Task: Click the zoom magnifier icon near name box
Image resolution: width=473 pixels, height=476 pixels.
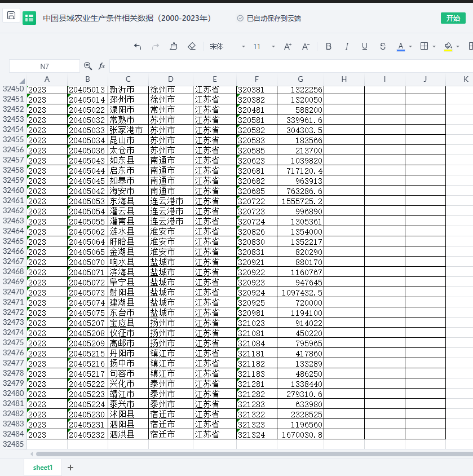Action: (88, 66)
